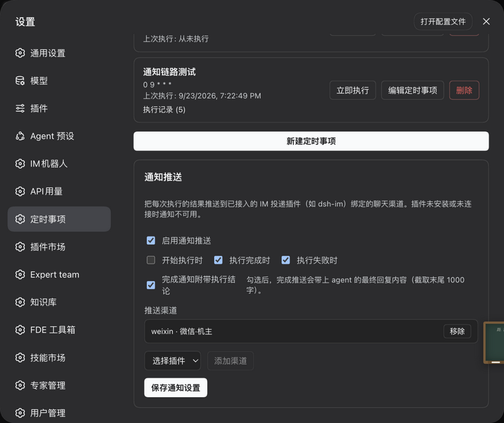The height and width of the screenshot is (423, 504).
Task: Uncheck the 执行失败时 checkbox
Action: click(x=286, y=260)
